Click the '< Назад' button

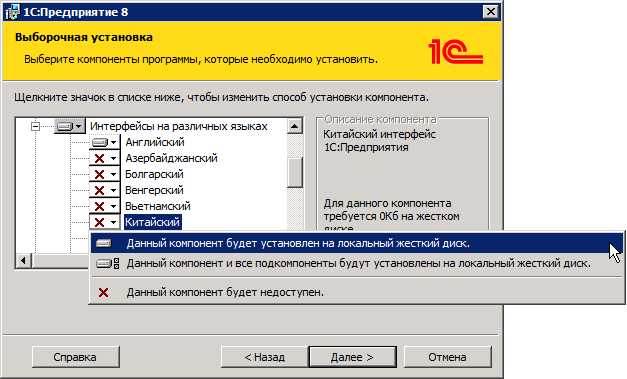[265, 357]
